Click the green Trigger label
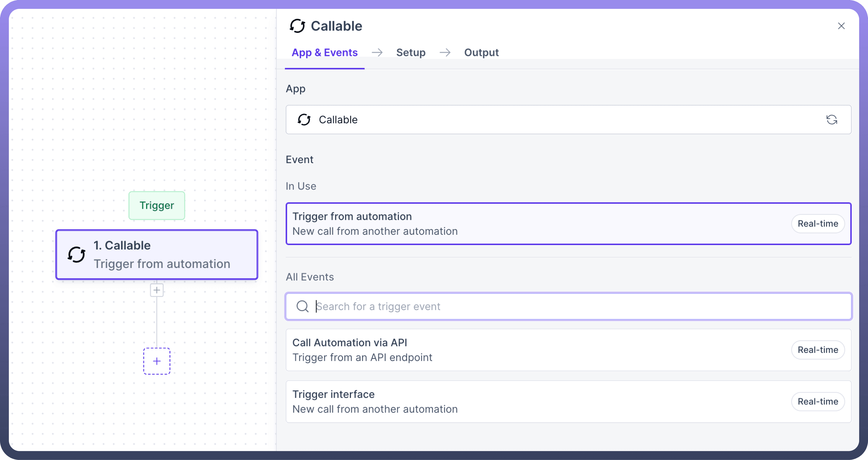 157,206
